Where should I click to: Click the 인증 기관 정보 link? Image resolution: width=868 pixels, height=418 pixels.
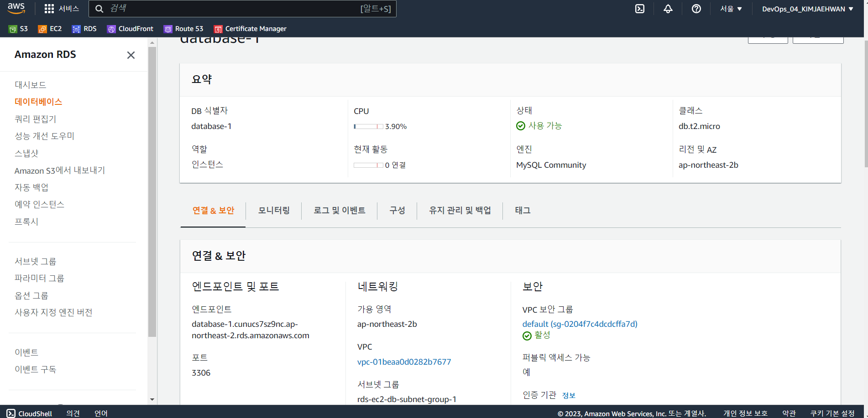point(569,395)
